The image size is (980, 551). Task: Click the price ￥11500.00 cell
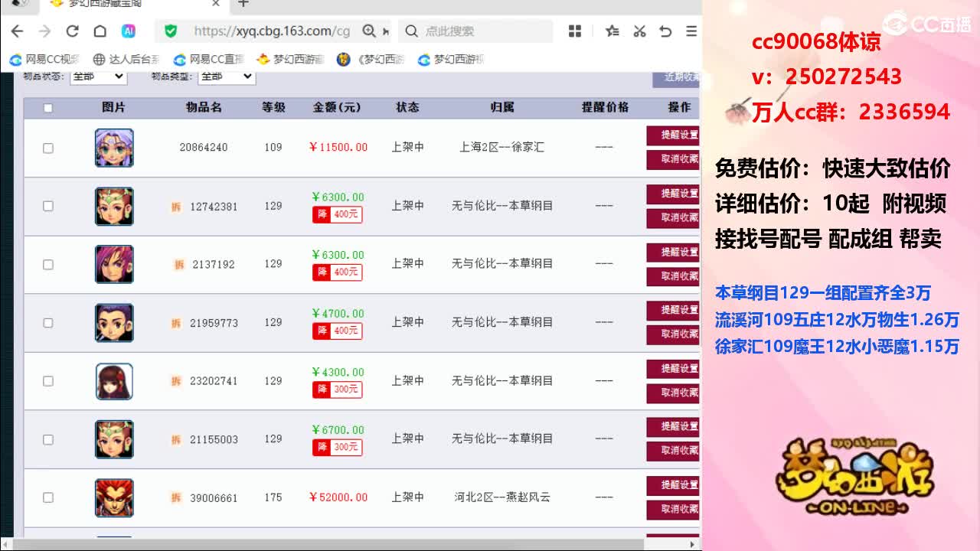pos(338,147)
